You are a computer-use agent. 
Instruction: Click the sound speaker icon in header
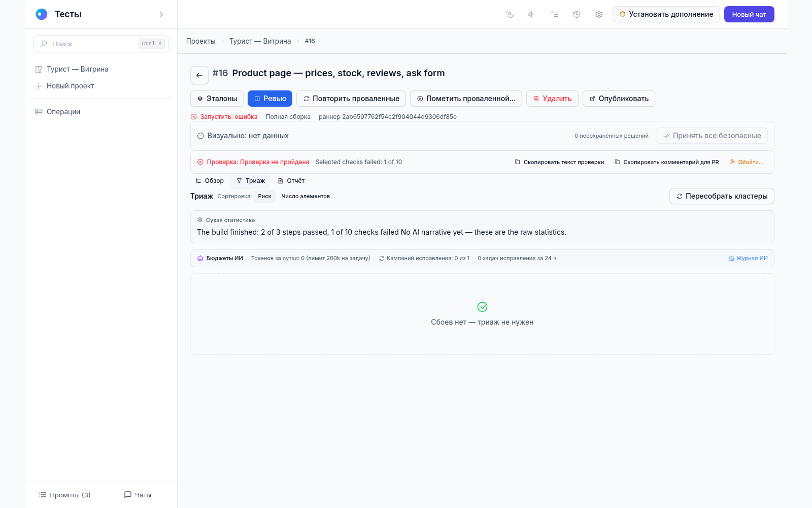coord(531,14)
